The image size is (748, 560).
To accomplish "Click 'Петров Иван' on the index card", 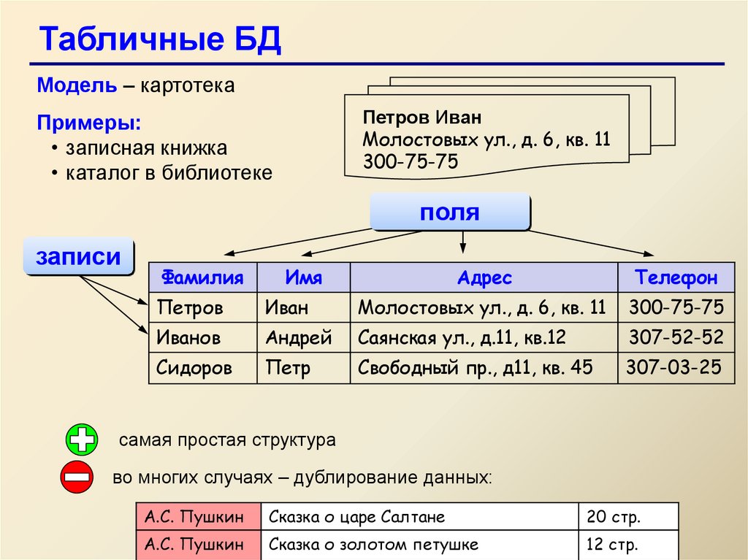I will click(422, 117).
